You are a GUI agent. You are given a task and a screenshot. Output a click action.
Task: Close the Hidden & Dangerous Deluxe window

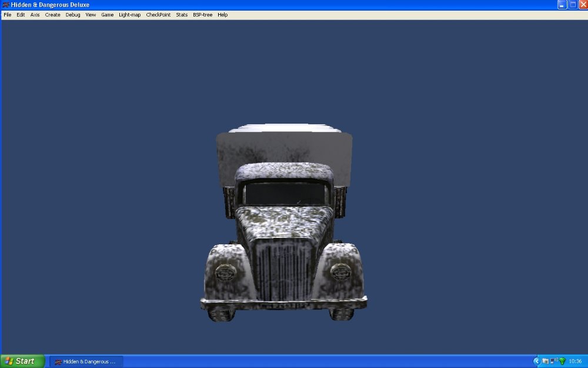pos(583,5)
